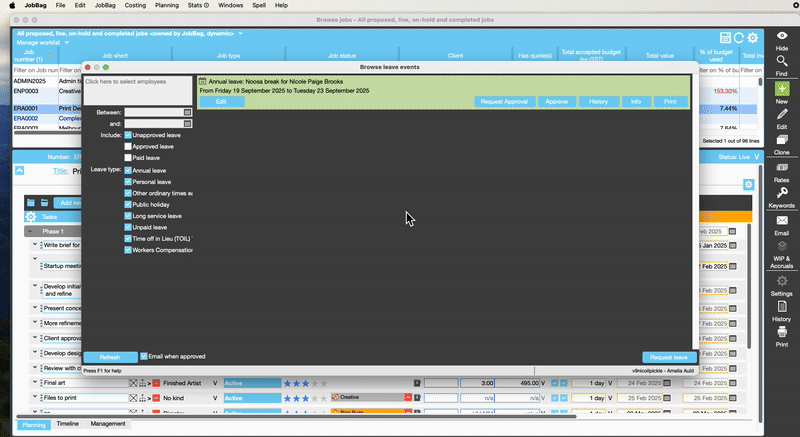Screen dimensions: 800x437
Task: Click the gear icon below Status: Live
Action: click(748, 184)
